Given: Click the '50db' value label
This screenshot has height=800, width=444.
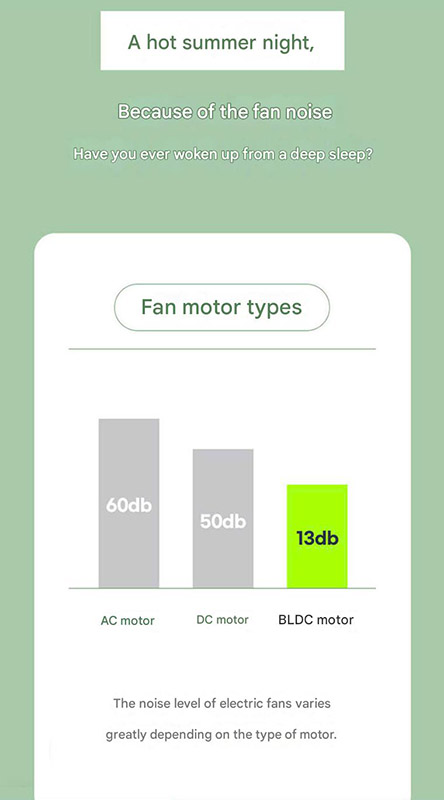Looking at the screenshot, I should click(x=223, y=521).
